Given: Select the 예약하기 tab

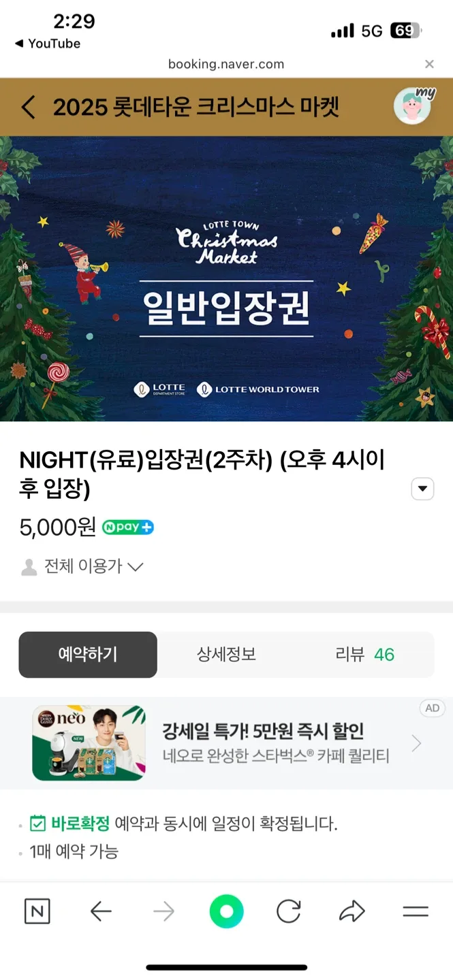Looking at the screenshot, I should 88,655.
